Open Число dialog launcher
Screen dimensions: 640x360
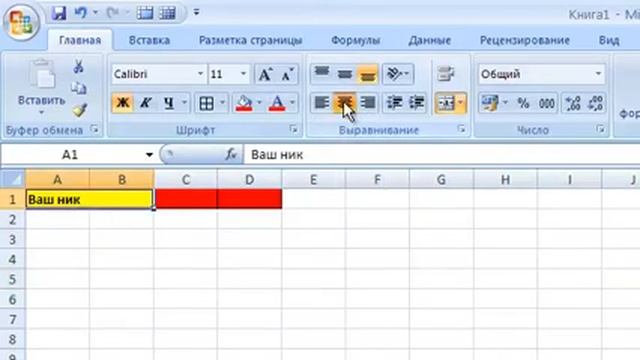[600, 129]
